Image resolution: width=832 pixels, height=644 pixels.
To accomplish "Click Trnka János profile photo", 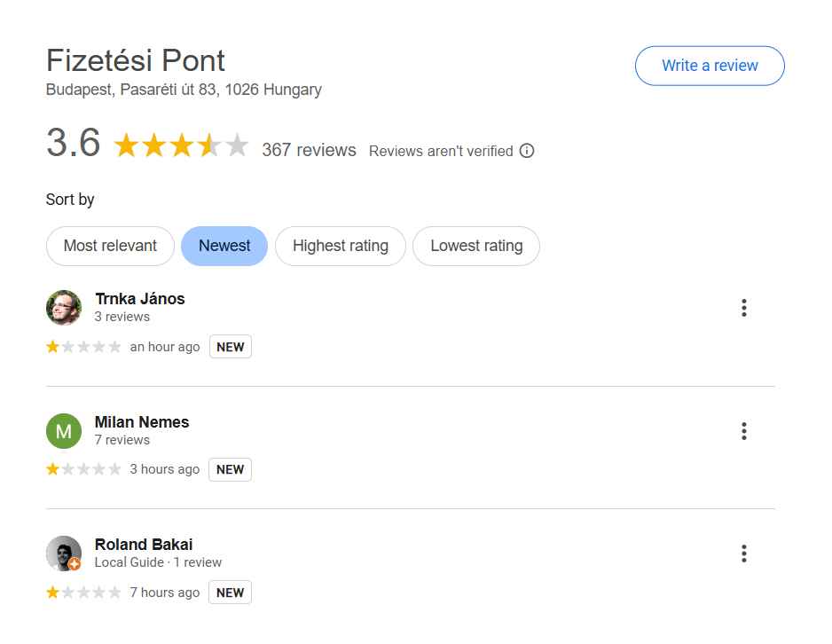I will coord(63,308).
